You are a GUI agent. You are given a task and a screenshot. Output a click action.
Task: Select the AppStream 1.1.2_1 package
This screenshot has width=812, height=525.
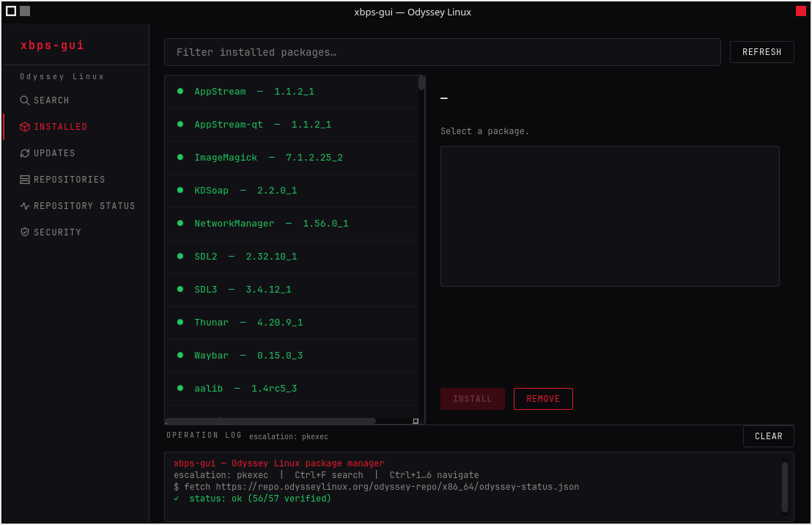click(292, 92)
